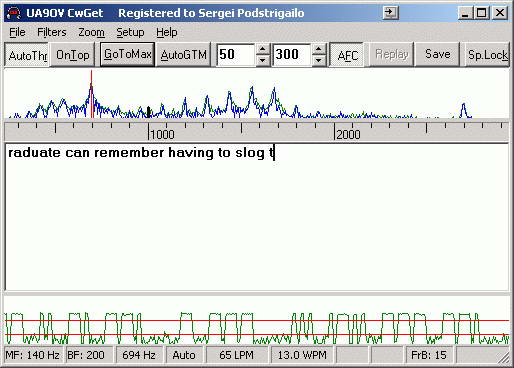The height and width of the screenshot is (368, 514).
Task: Toggle the AFC button
Action: pyautogui.click(x=347, y=55)
